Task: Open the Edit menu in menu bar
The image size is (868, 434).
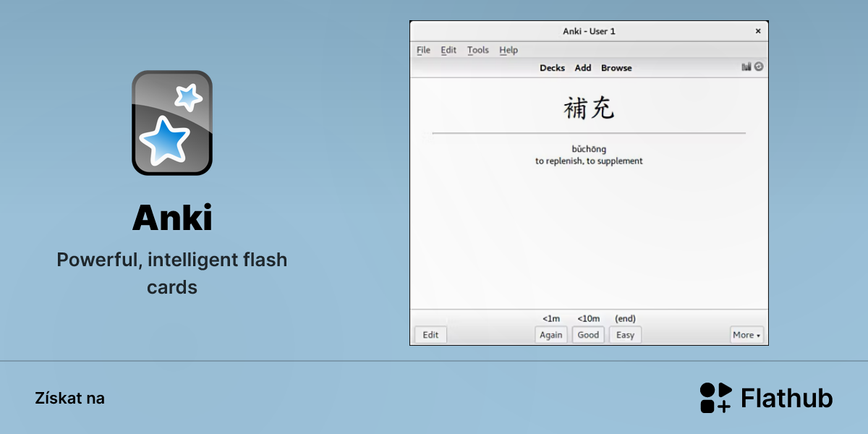Action: 448,50
